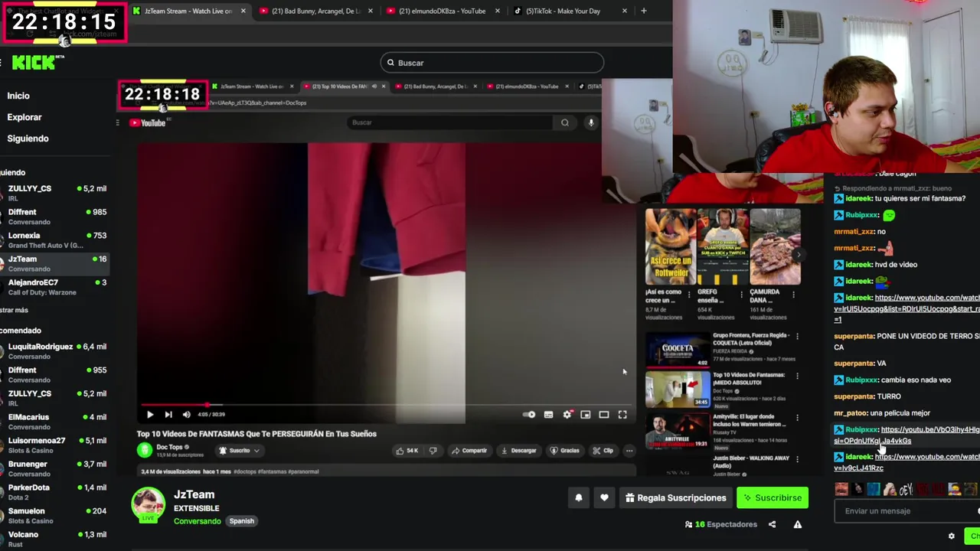Click the YouTube logo

(147, 122)
